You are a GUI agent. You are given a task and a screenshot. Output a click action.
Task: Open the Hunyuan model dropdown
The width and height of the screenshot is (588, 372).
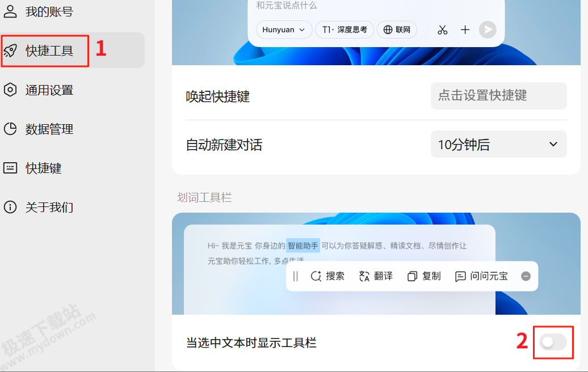click(284, 29)
